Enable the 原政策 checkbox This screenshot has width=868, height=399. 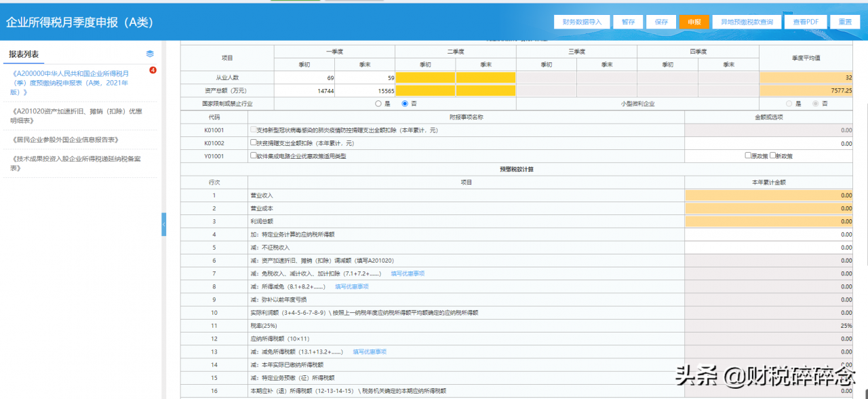pos(748,156)
